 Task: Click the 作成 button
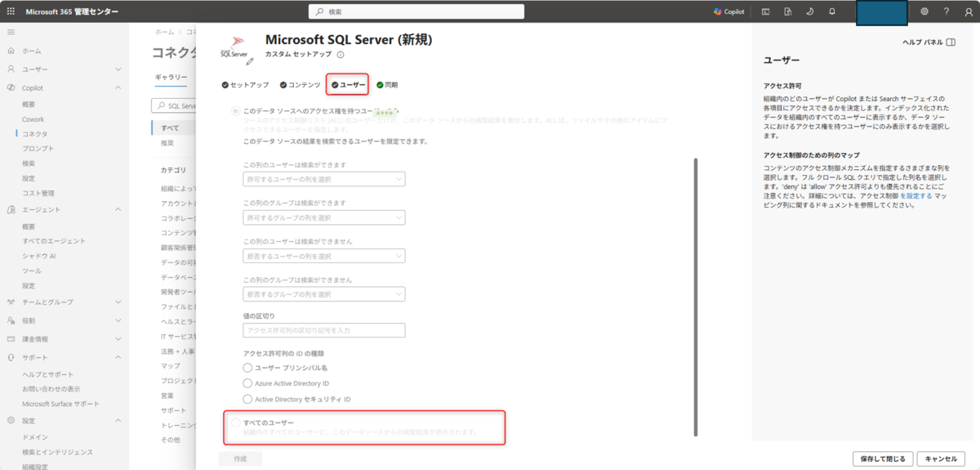[x=240, y=459]
